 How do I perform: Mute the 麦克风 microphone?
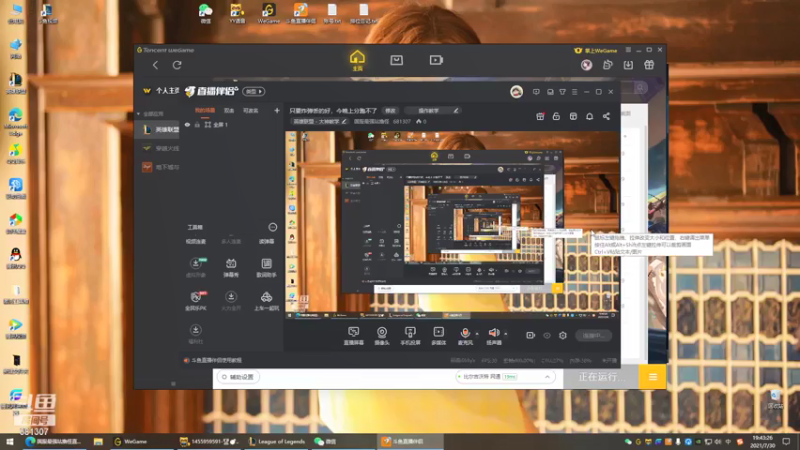pyautogui.click(x=465, y=336)
